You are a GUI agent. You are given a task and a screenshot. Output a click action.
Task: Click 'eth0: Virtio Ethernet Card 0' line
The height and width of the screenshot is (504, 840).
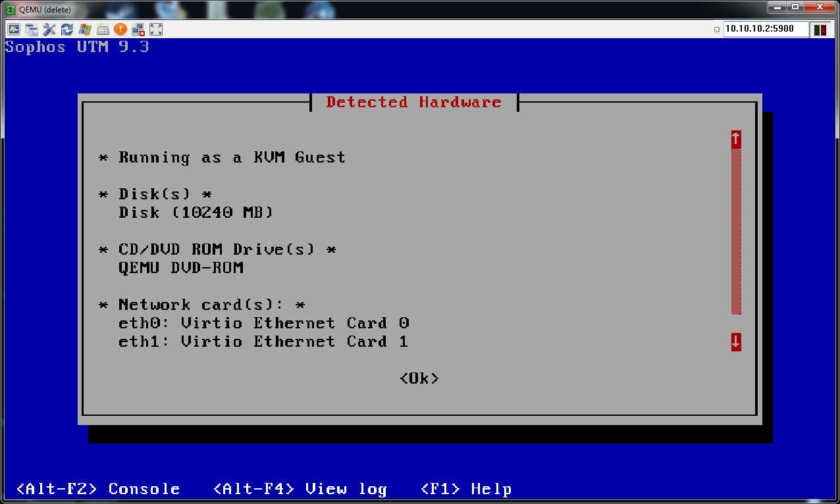264,323
